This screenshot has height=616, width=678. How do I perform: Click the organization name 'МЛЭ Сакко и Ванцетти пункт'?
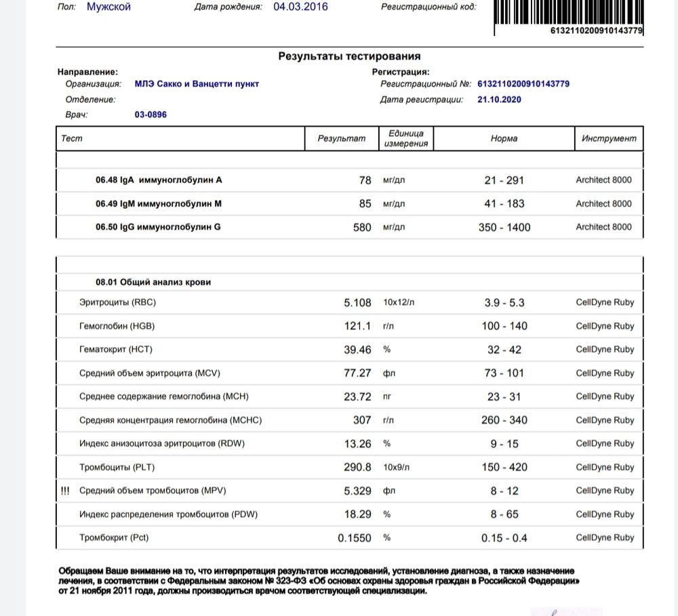(197, 84)
